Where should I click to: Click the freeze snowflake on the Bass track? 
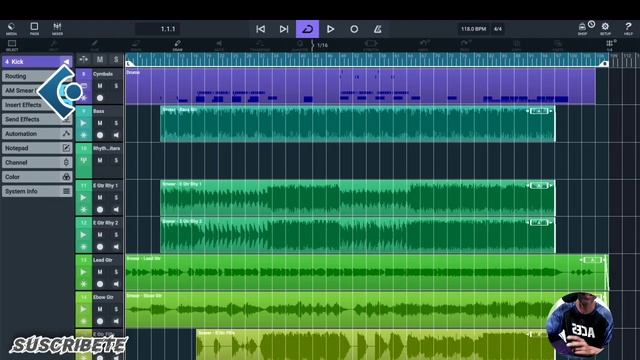[x=84, y=135]
